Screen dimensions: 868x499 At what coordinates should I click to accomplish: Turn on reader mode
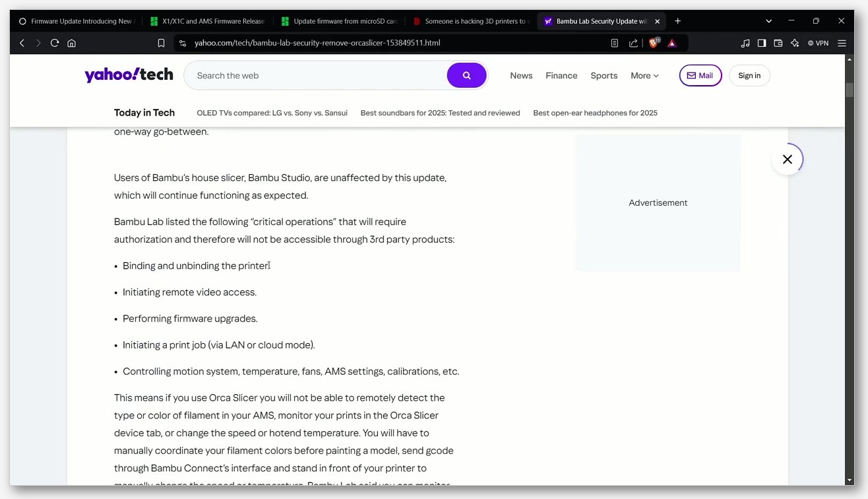tap(614, 43)
